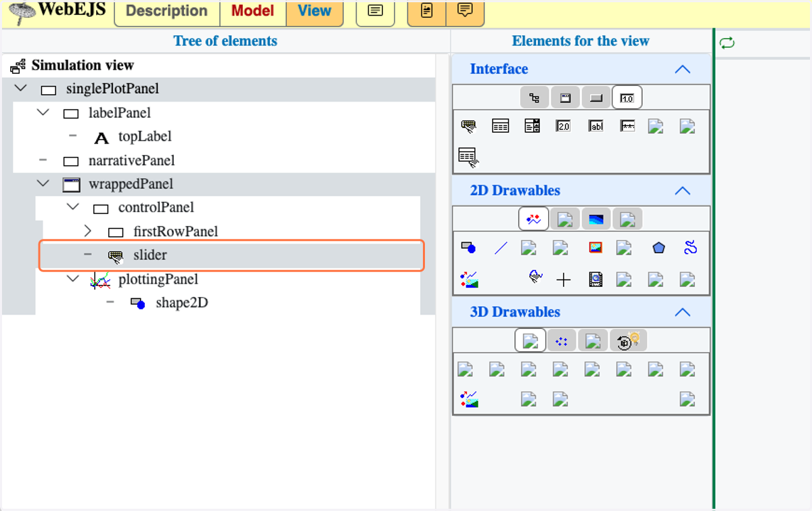Viewport: 812px width, 511px height.
Task: Open the trail-dots subtab in 2D Drawables
Action: (x=534, y=219)
